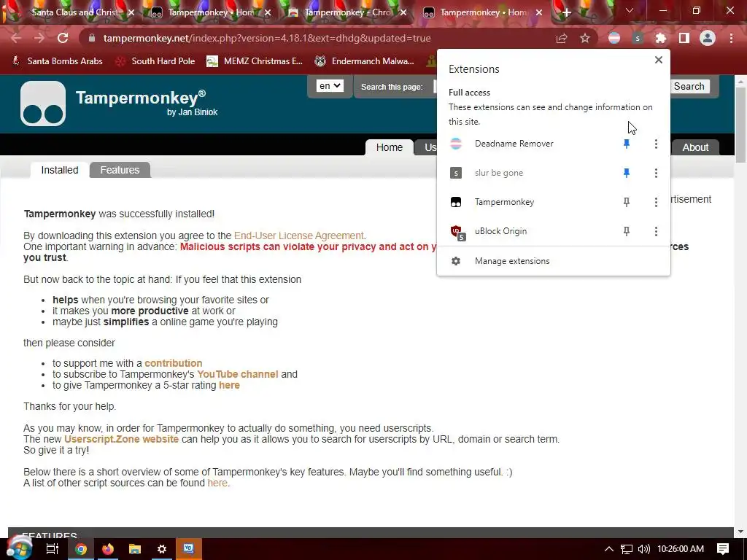Open the Chrome three-dot menu

(x=731, y=38)
